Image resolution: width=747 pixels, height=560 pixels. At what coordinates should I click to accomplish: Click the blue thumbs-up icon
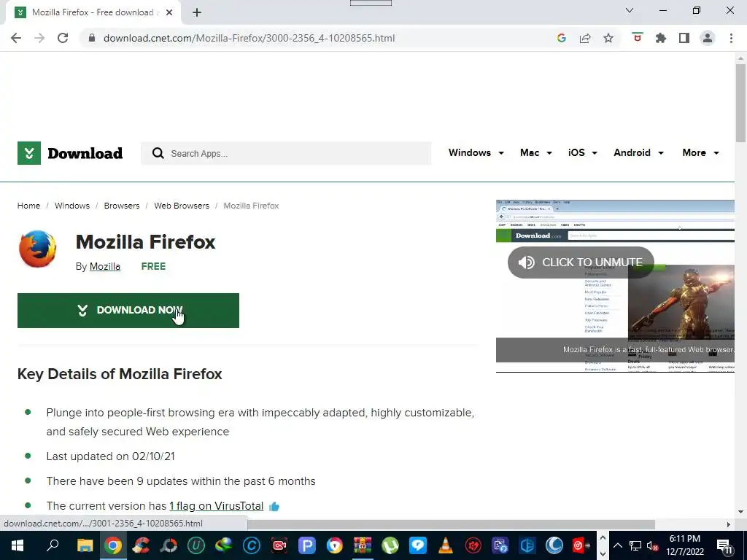coord(274,507)
